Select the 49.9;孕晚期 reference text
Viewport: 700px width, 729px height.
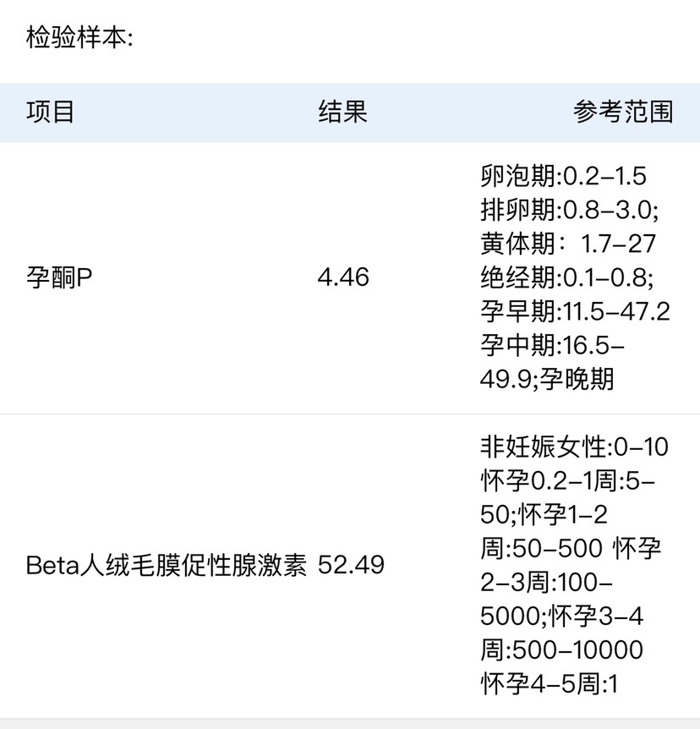547,379
